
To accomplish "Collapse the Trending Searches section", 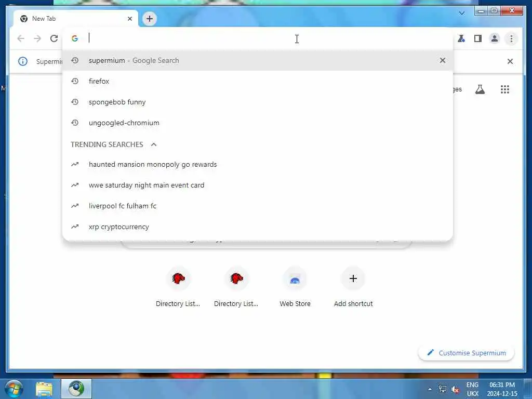I will (154, 144).
